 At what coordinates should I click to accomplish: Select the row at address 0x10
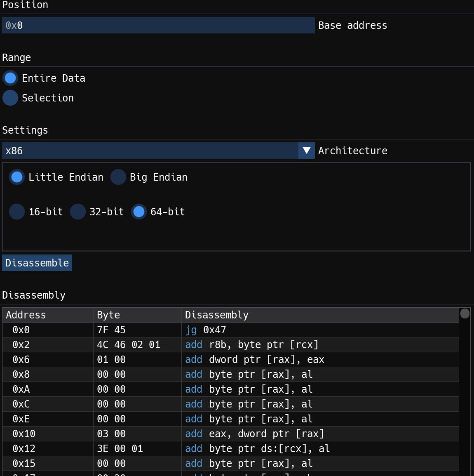tap(230, 434)
